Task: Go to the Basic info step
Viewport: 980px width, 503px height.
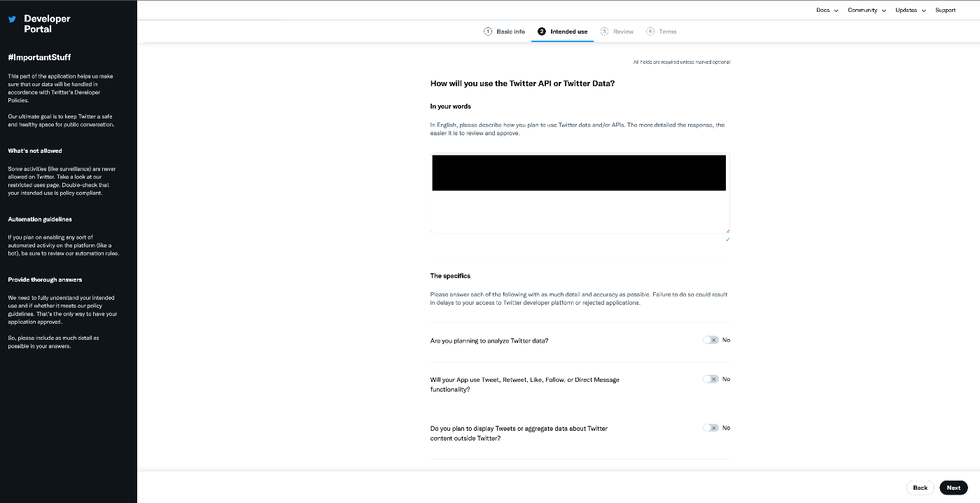Action: tap(504, 32)
